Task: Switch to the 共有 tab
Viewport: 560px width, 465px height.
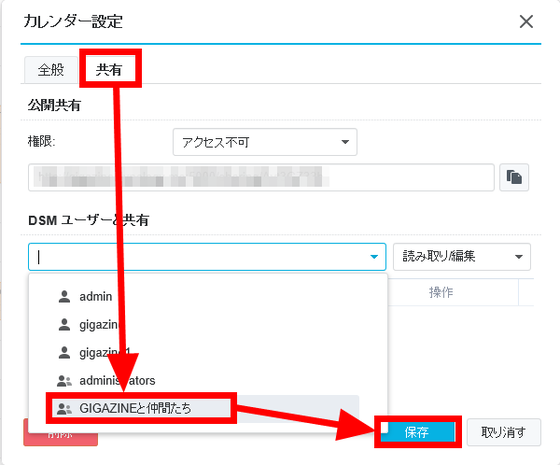Action: 109,70
